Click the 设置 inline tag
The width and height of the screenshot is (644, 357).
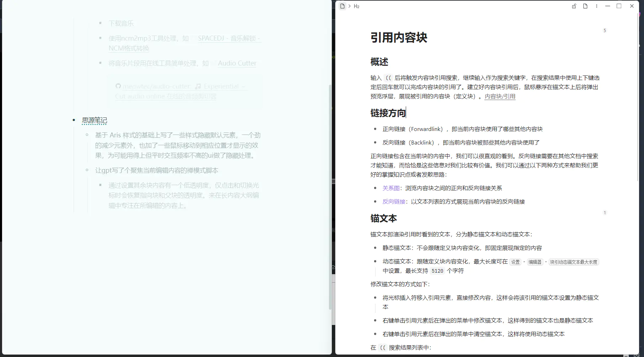tap(515, 262)
